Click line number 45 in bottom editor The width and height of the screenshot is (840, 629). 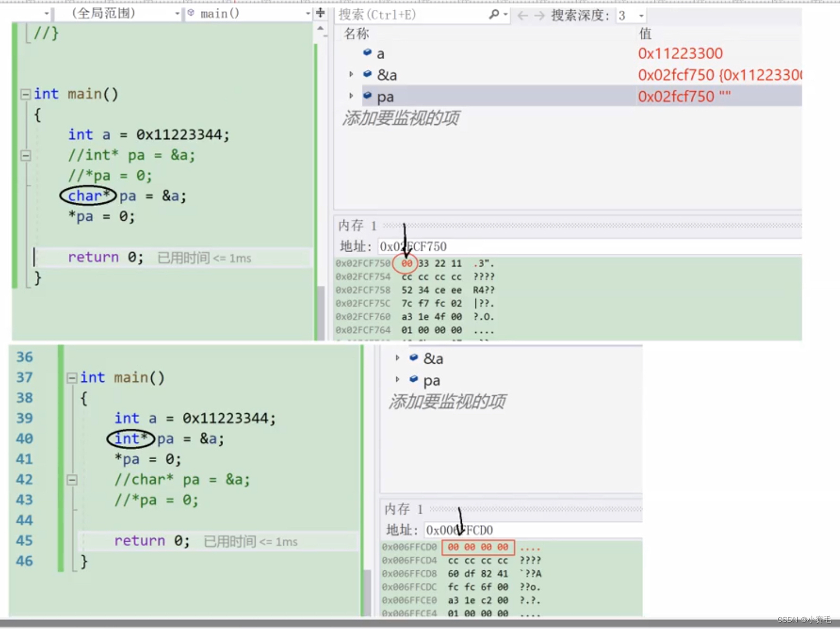24,540
